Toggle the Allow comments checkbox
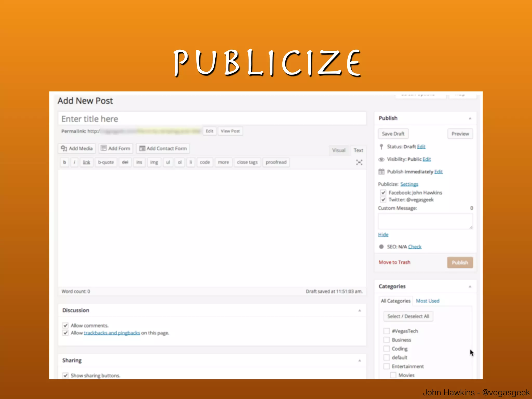 pos(65,325)
